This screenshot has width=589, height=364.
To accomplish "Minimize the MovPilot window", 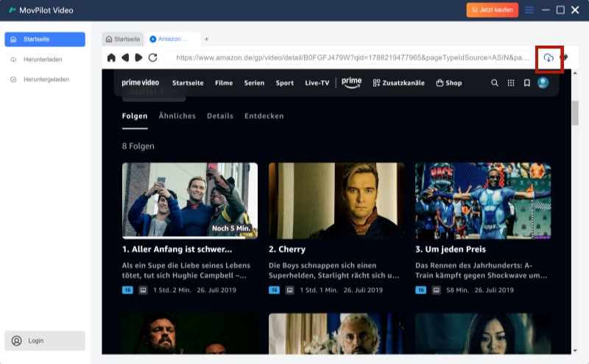I will 546,10.
